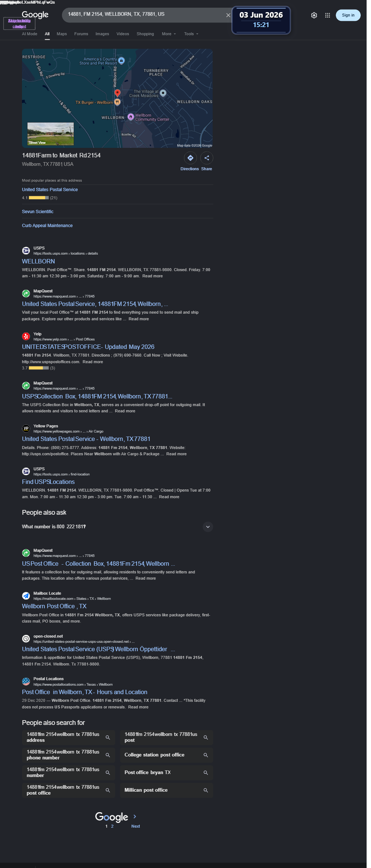Click the Sign in button
This screenshot has height=868, width=371.
tap(348, 15)
